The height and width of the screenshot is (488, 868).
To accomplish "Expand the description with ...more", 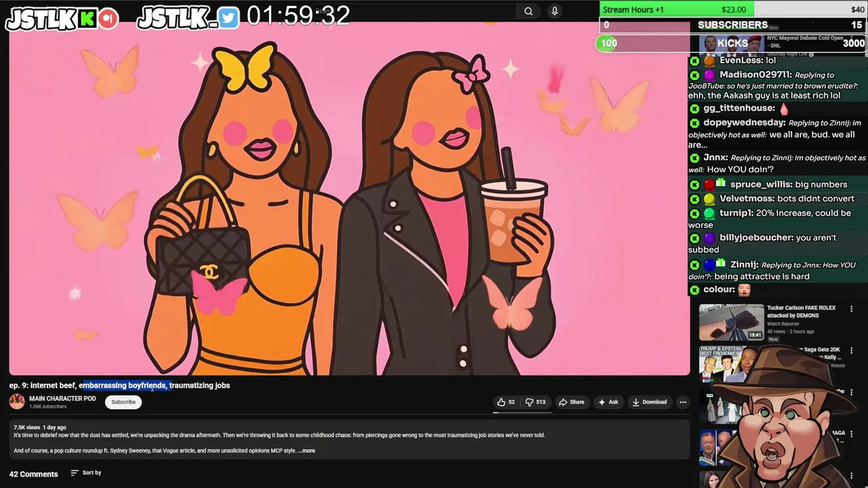I will click(x=307, y=451).
